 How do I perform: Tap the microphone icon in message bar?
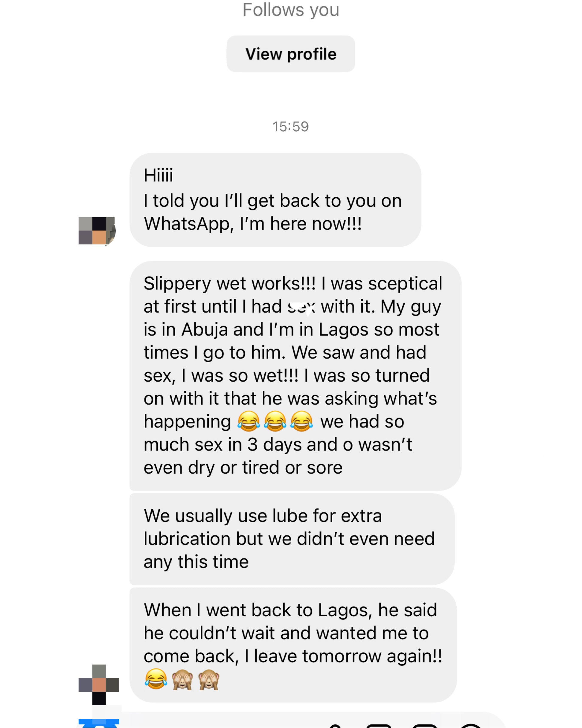(335, 725)
